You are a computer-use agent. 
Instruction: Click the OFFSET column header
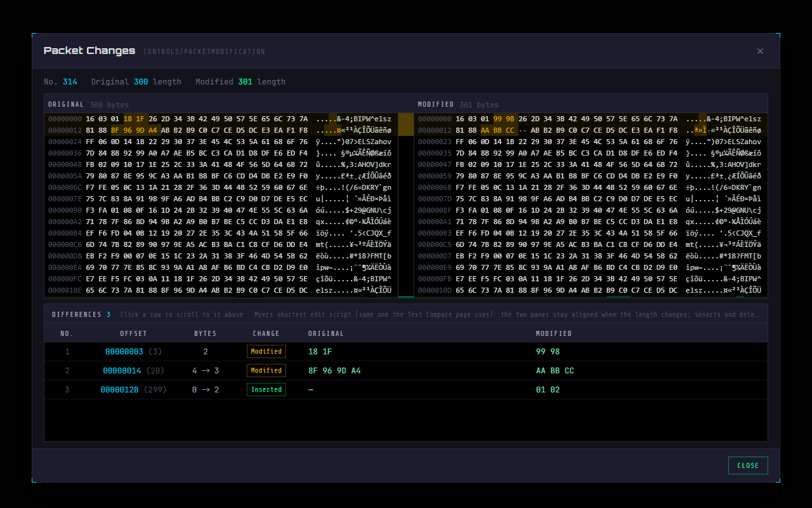133,333
